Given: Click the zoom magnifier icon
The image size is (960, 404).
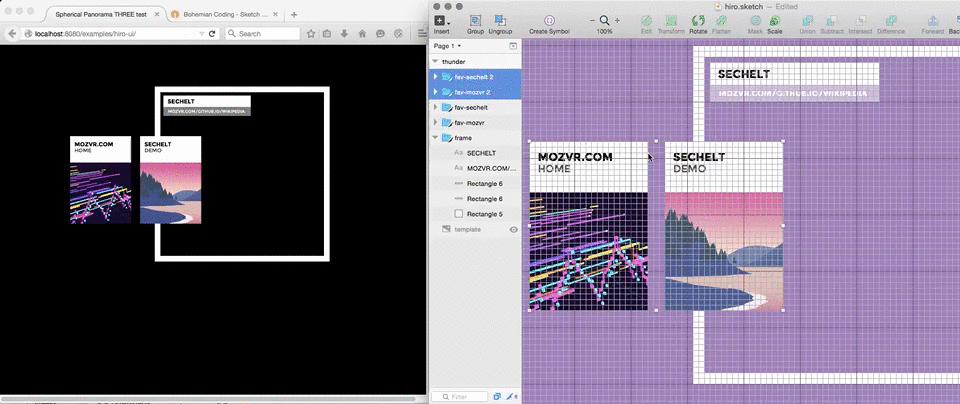Looking at the screenshot, I should (604, 20).
